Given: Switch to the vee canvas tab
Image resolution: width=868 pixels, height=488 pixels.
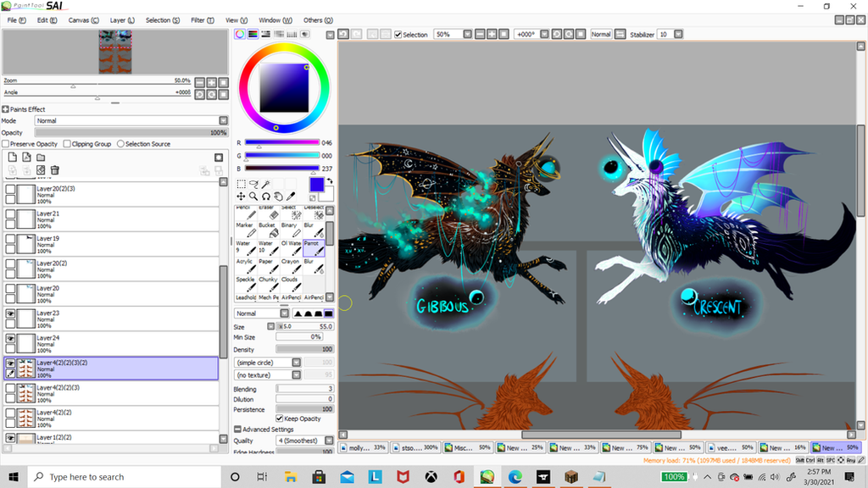Looking at the screenshot, I should [x=730, y=447].
